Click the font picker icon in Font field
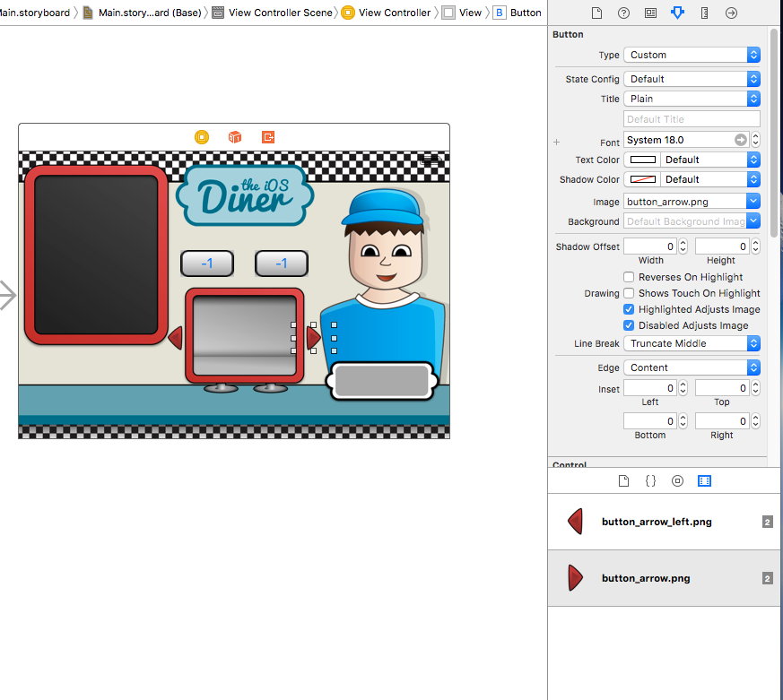 (741, 140)
